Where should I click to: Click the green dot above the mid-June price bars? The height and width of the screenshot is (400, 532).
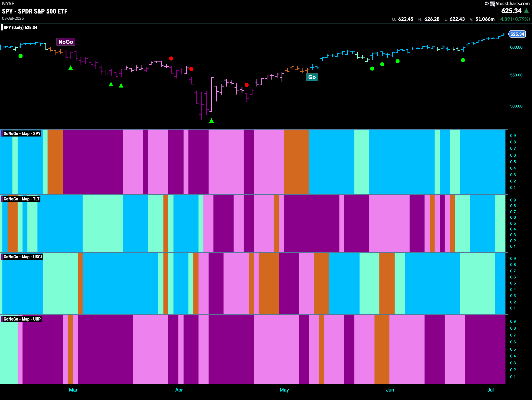(x=398, y=61)
